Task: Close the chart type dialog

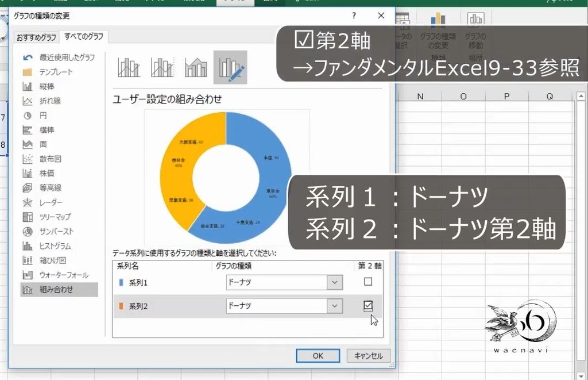Action: pos(381,16)
